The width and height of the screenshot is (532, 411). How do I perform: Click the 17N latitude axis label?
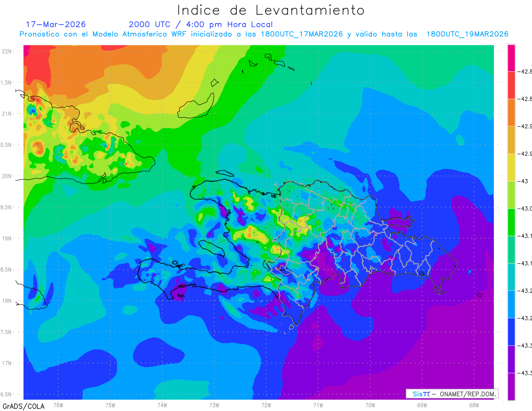pos(8,363)
